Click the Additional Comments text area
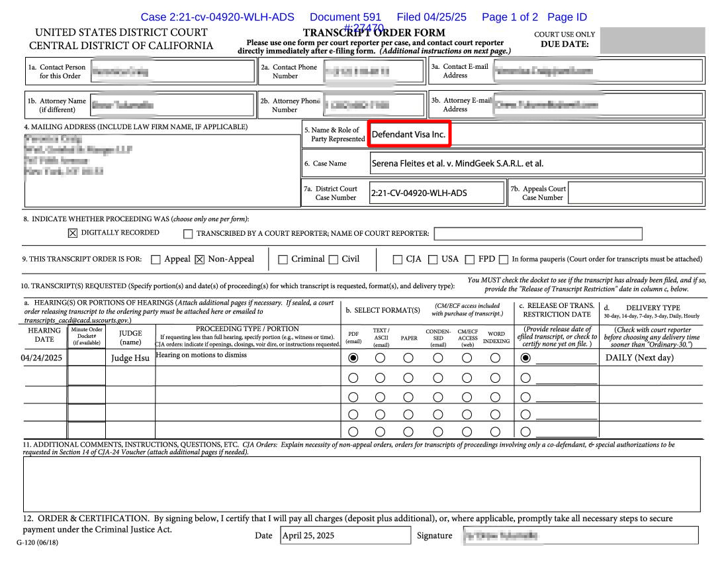The height and width of the screenshot is (563, 728). tap(361, 484)
